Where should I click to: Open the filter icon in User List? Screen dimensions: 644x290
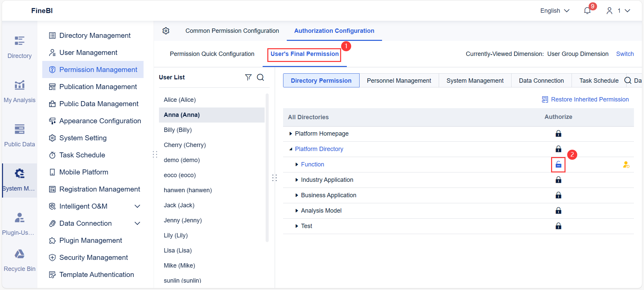(x=248, y=77)
